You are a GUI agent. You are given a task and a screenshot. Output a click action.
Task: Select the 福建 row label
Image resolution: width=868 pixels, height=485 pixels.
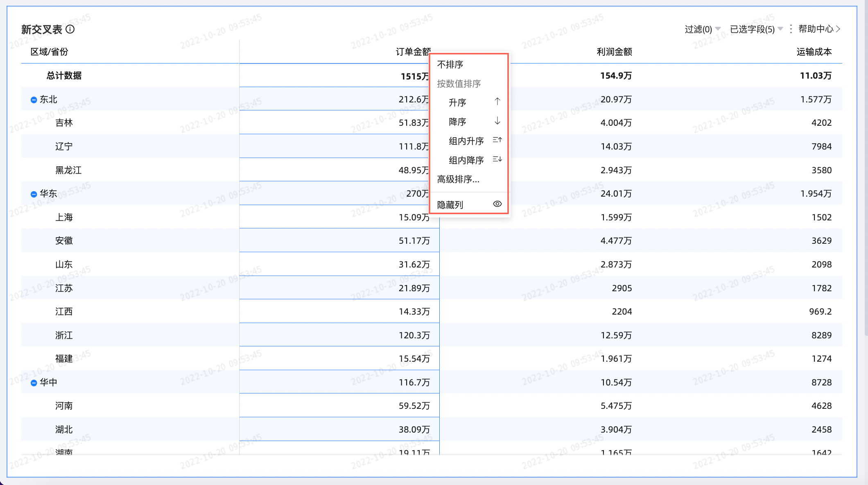point(64,358)
